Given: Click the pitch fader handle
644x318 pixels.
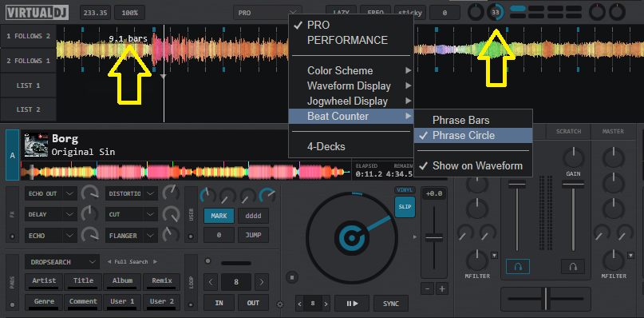Looking at the screenshot, I should click(434, 237).
